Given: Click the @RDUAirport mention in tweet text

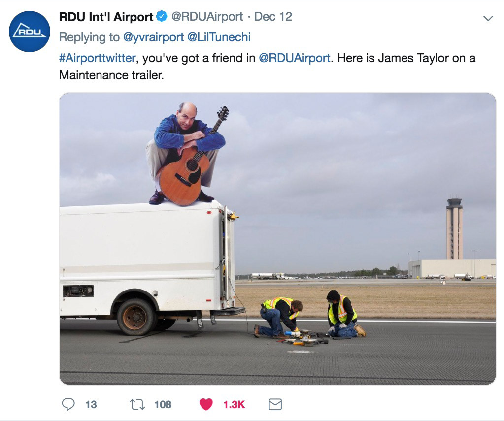Looking at the screenshot, I should pyautogui.click(x=295, y=58).
